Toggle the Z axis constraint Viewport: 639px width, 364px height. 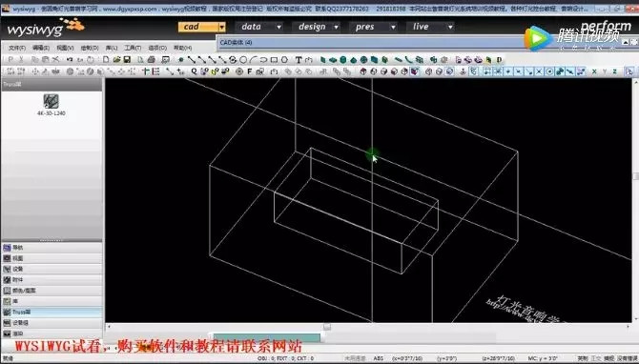click(615, 71)
